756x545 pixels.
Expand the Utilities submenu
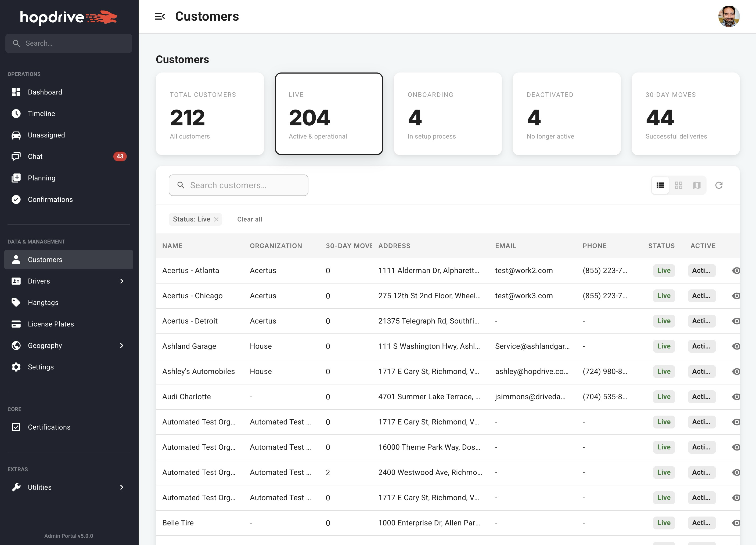pyautogui.click(x=122, y=487)
